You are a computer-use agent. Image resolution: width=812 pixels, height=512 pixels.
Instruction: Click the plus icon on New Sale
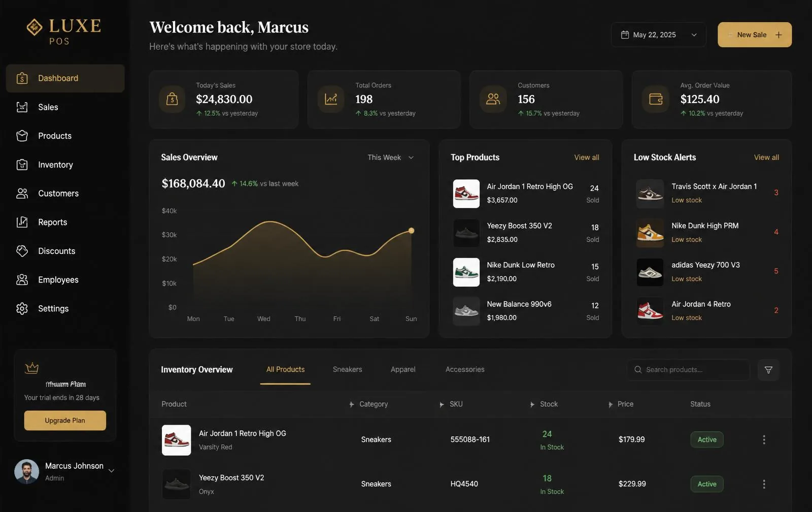point(779,35)
